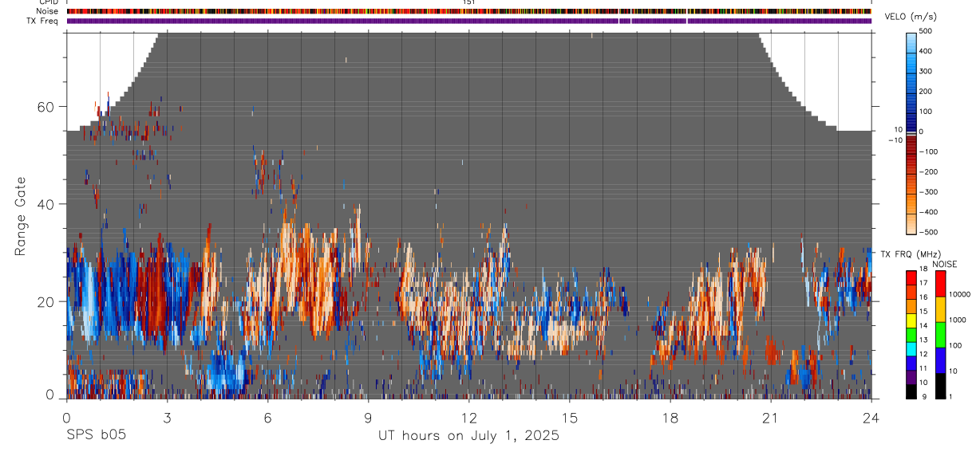Click the 21 tick on UT hours axis
Viewport: 980px width, 452px height.
770,417
